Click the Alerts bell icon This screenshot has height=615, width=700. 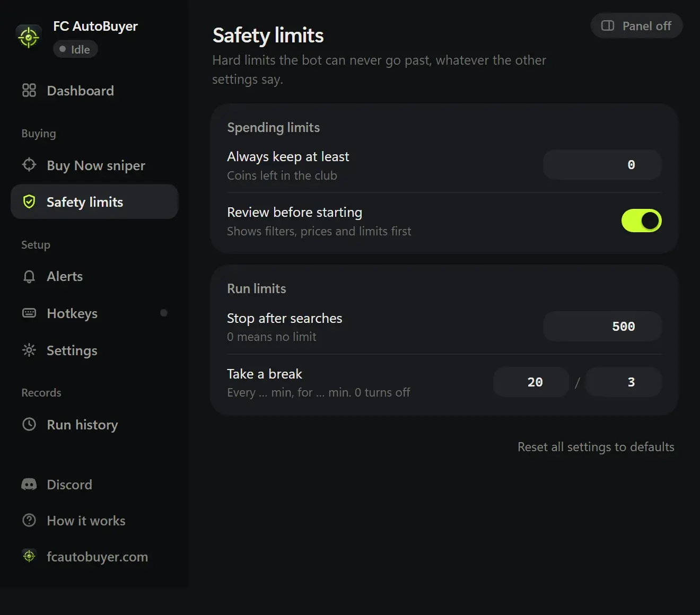(29, 276)
